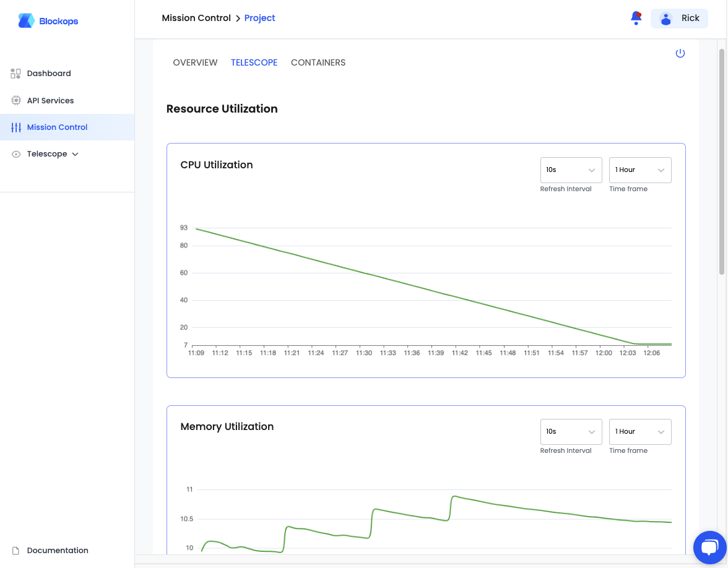Open the notification bell
The width and height of the screenshot is (728, 568).
click(x=636, y=18)
